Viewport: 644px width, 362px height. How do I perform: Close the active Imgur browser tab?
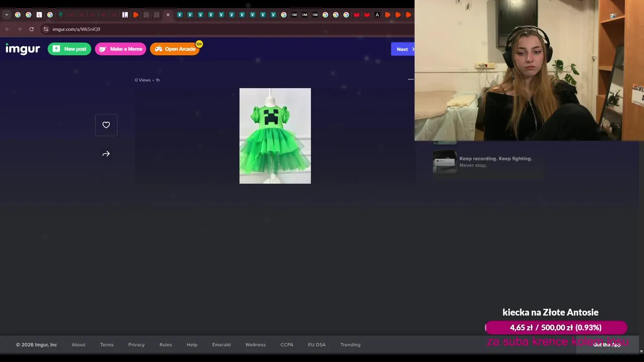tap(168, 15)
